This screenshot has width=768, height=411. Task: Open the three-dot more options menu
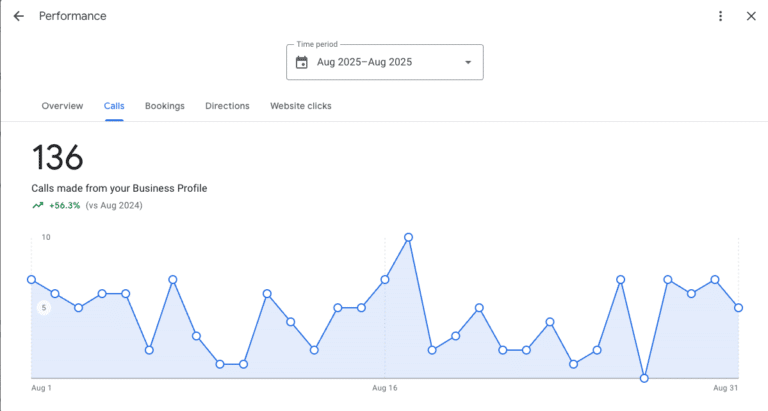[720, 16]
